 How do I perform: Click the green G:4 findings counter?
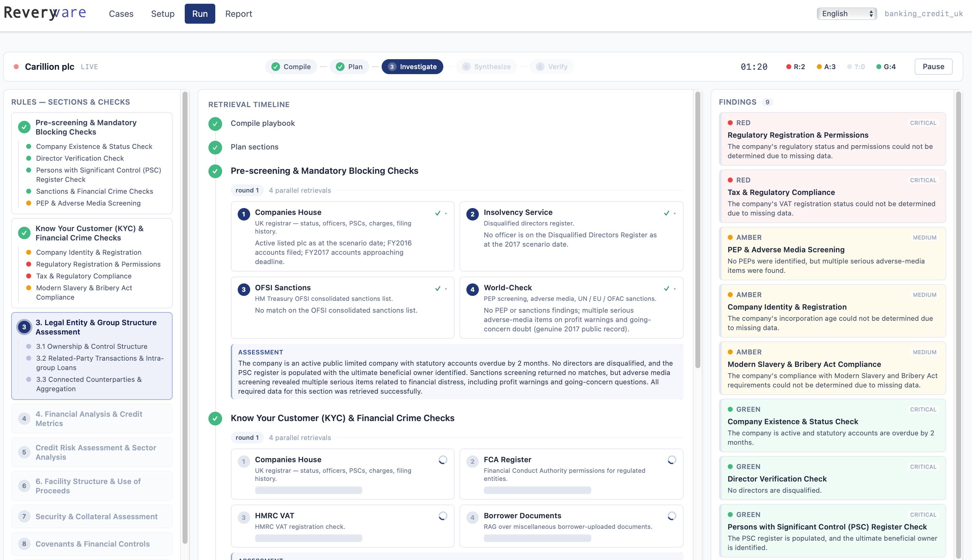[886, 67]
